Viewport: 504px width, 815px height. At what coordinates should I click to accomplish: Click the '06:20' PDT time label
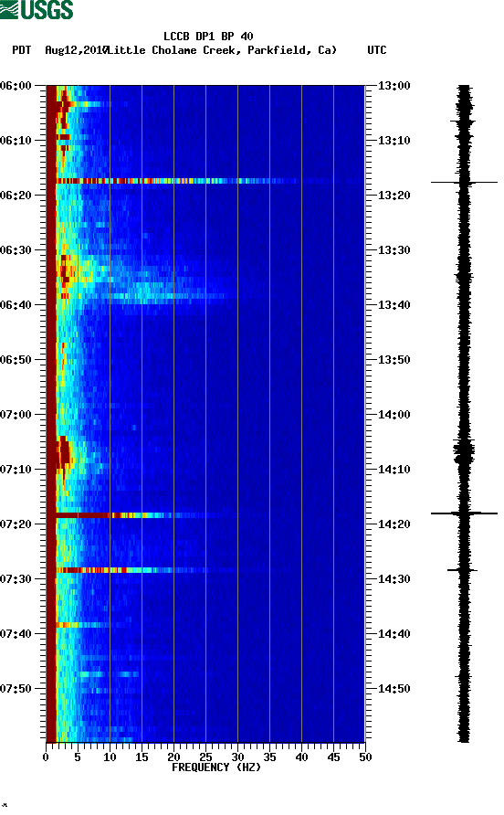point(16,196)
